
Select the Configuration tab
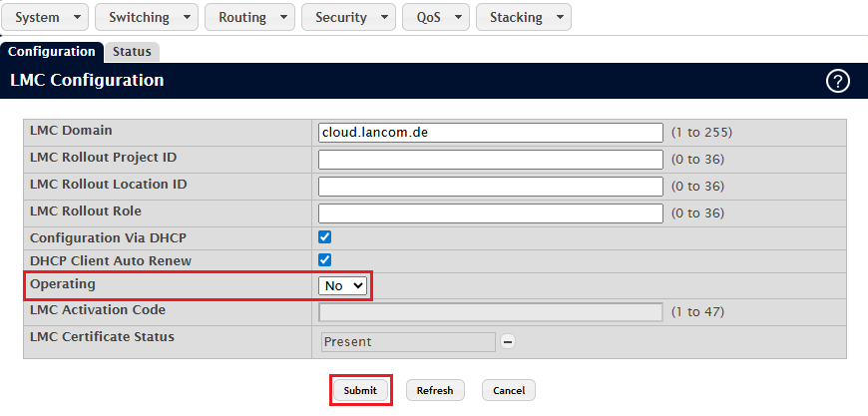[51, 51]
